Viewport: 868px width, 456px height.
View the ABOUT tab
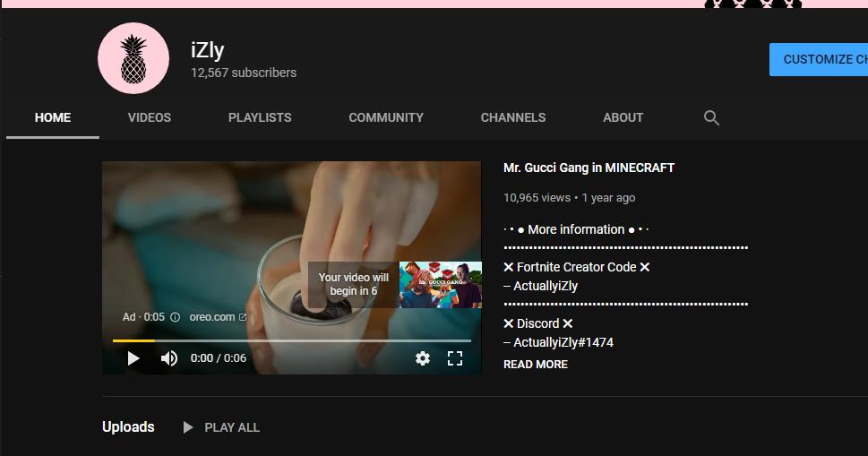click(623, 117)
